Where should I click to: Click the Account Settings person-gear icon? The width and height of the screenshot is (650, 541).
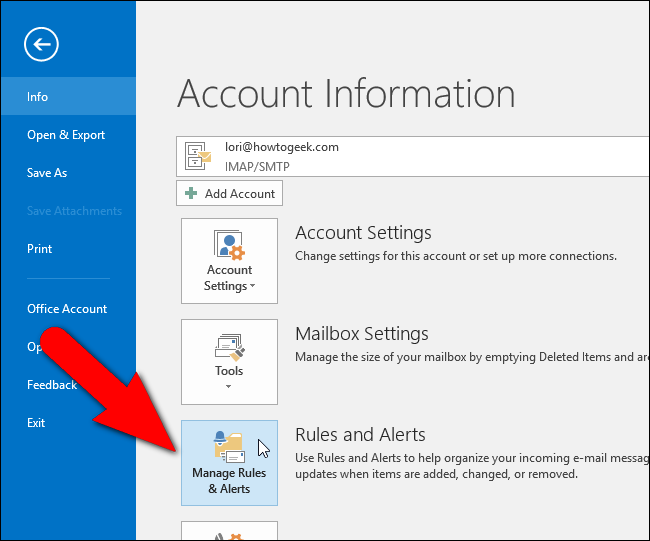[x=229, y=245]
